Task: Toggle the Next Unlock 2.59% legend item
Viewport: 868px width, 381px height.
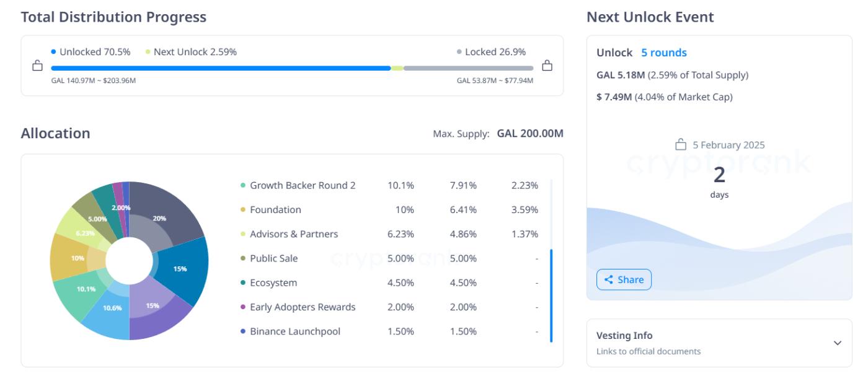Action: [191, 52]
